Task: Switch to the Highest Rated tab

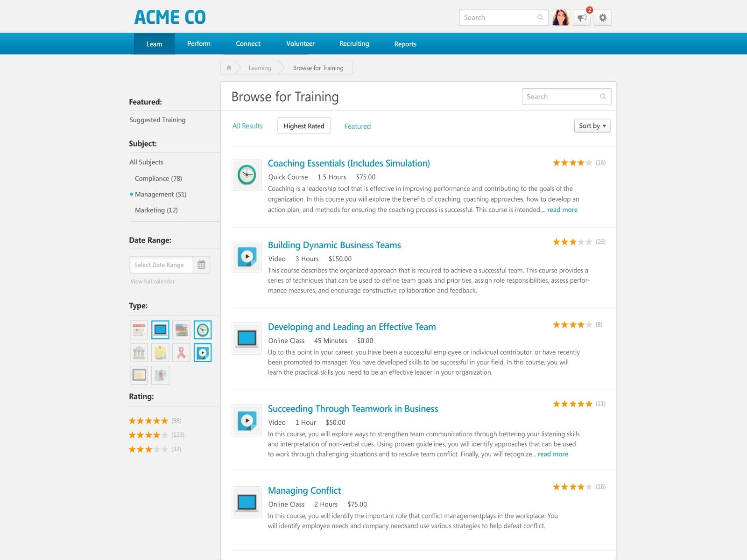Action: 303,126
